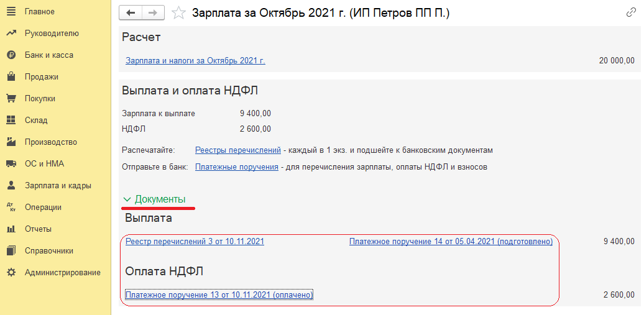This screenshot has width=644, height=315.
Task: Click the Склад warehouse grid icon
Action: point(11,121)
